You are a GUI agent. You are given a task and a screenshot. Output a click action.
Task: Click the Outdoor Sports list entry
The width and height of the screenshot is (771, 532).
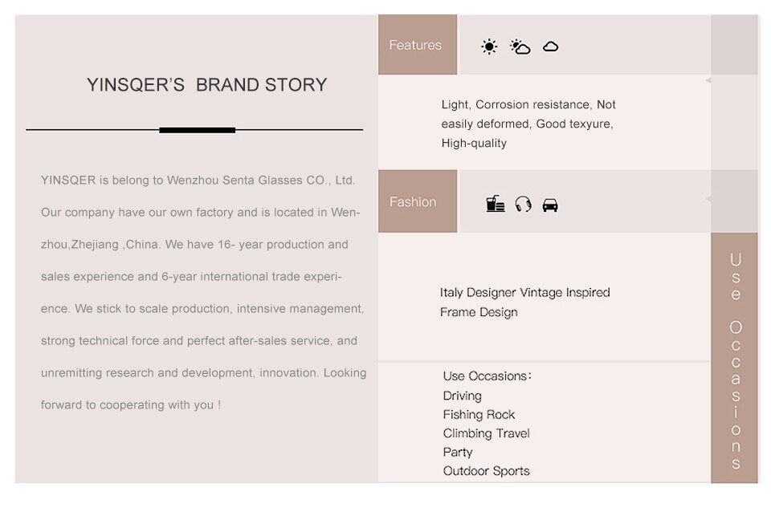click(487, 470)
